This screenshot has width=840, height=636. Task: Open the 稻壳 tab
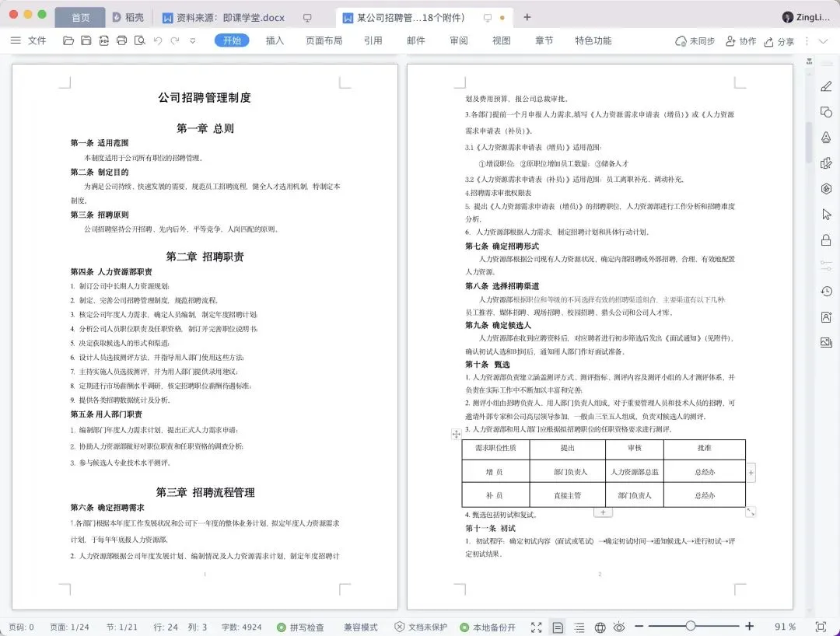click(x=128, y=18)
